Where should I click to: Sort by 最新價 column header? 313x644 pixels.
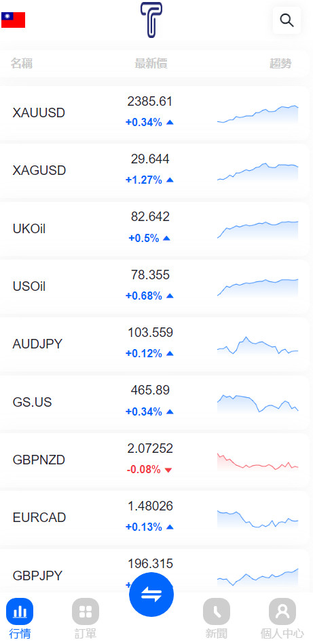coord(151,63)
